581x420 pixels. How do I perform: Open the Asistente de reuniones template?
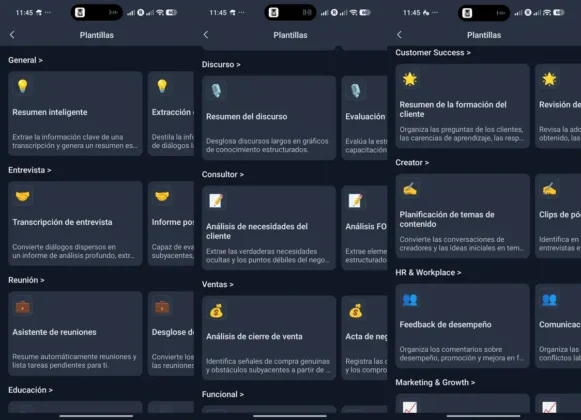[x=75, y=334]
